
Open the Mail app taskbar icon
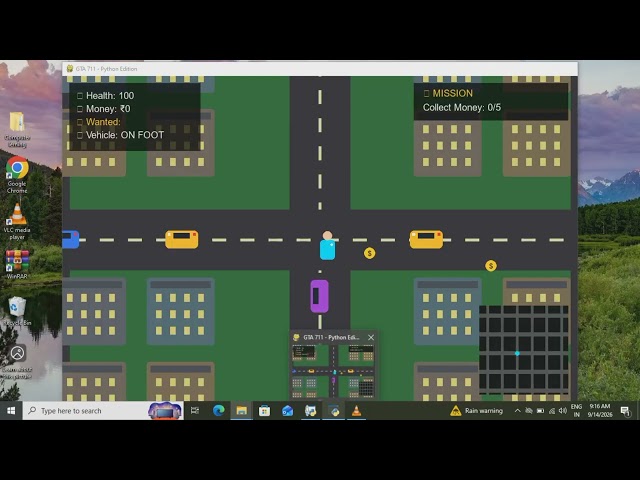click(x=287, y=411)
